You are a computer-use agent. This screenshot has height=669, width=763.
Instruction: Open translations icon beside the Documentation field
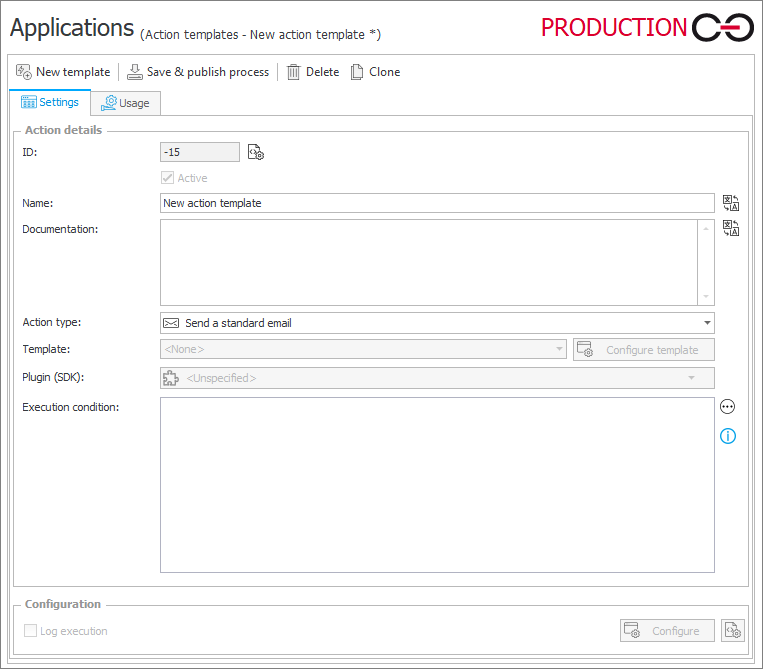[730, 228]
